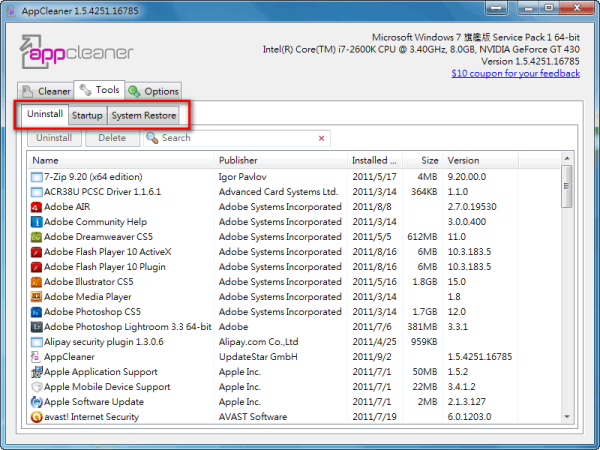Click the Apple Software Update icon
Screen dimensions: 600x450
pos(36,402)
